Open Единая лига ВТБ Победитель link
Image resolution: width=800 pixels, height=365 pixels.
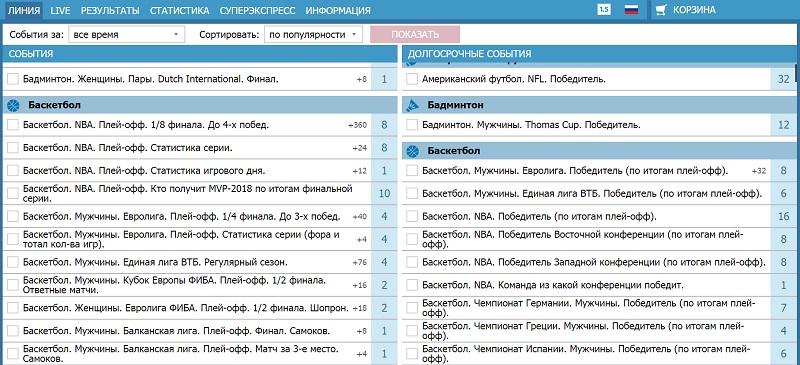click(592, 193)
